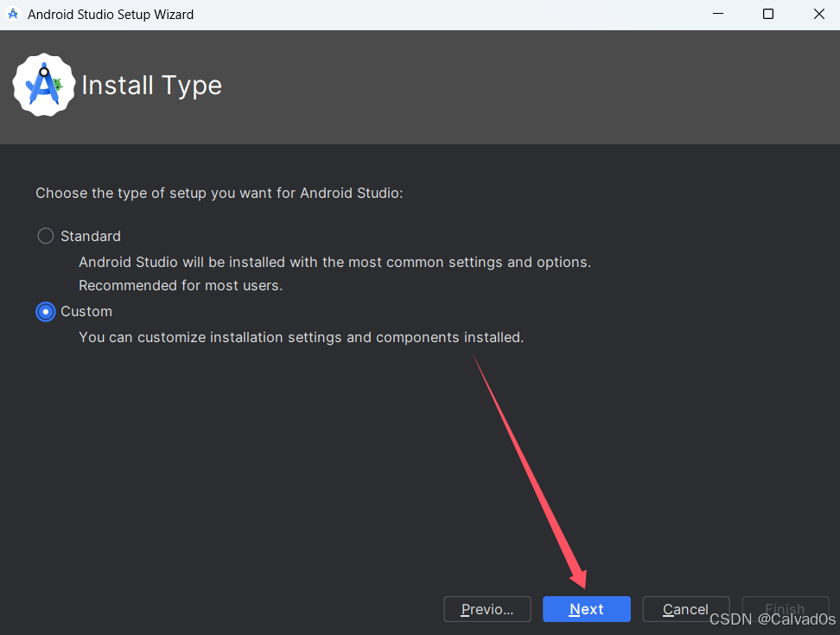The width and height of the screenshot is (840, 635).
Task: Minimize the Setup Wizard window
Action: pyautogui.click(x=718, y=14)
